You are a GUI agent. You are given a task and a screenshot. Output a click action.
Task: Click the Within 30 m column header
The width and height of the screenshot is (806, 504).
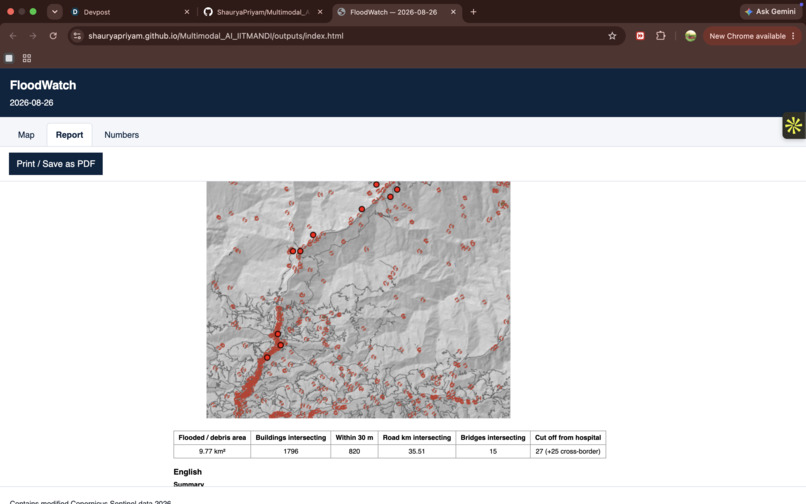(354, 438)
